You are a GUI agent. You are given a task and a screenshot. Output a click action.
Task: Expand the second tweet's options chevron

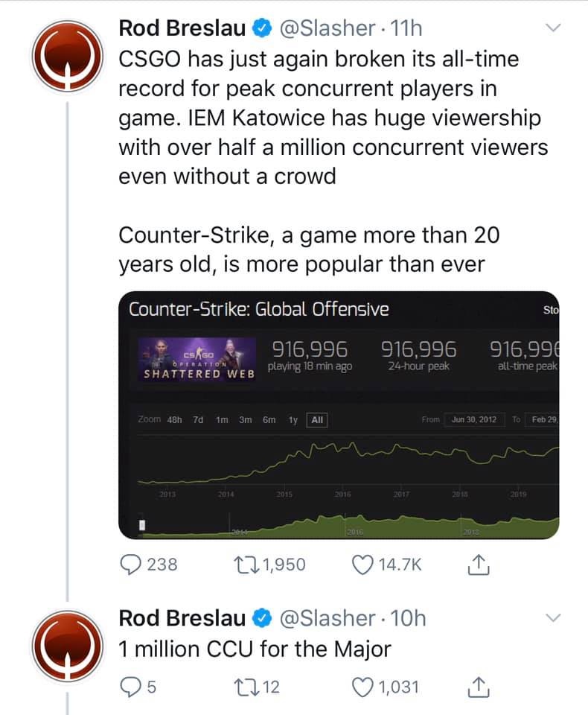click(552, 618)
